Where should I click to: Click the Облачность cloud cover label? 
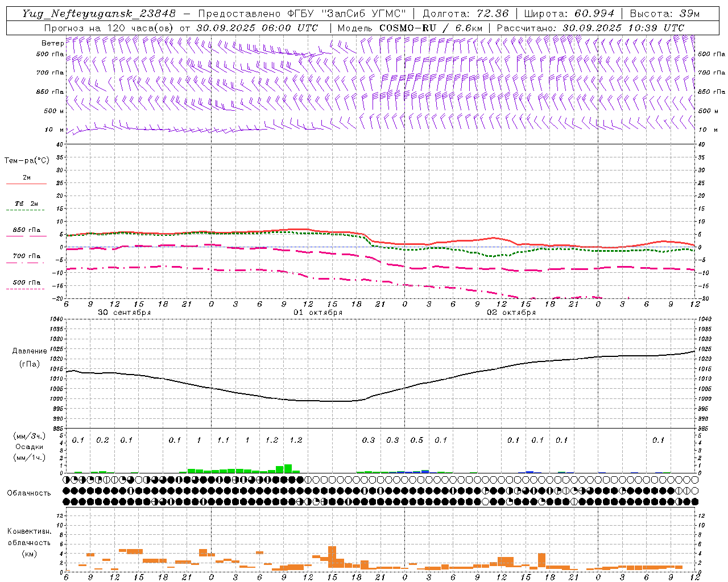pyautogui.click(x=29, y=493)
